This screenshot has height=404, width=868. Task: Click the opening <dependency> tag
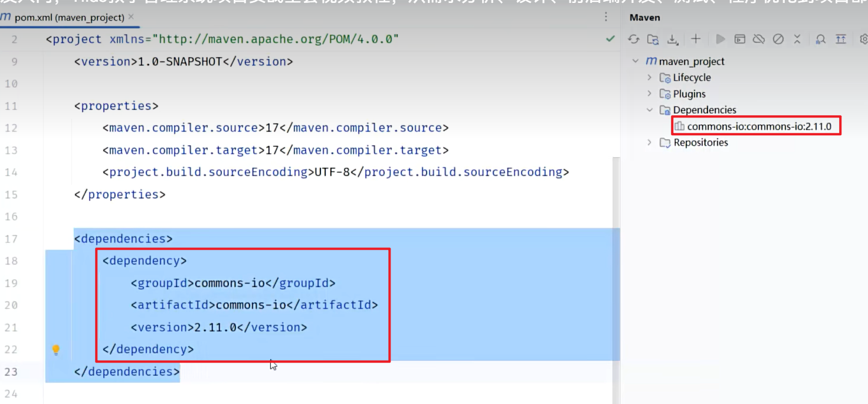tap(145, 261)
